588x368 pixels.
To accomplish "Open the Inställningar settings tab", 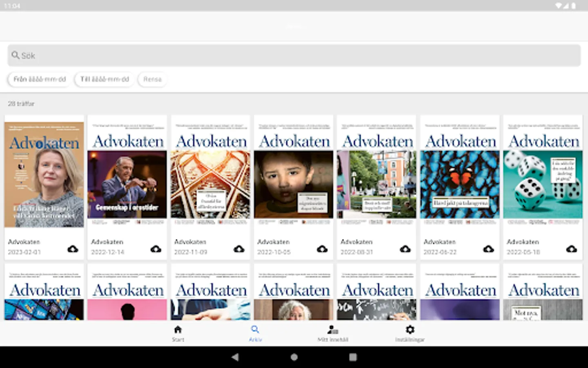I will [x=410, y=333].
